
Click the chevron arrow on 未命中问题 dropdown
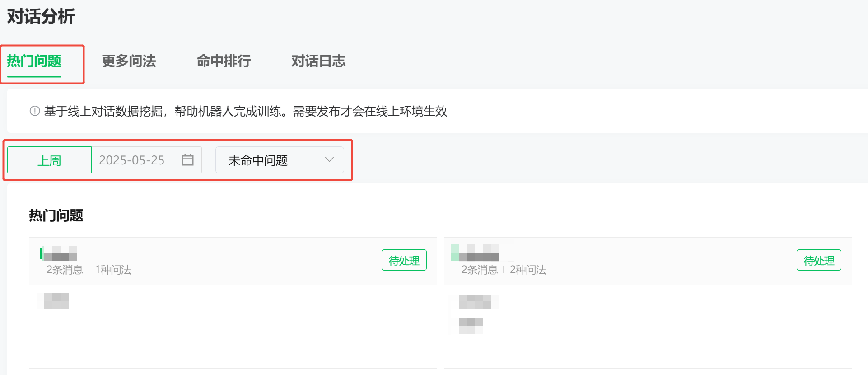(330, 159)
